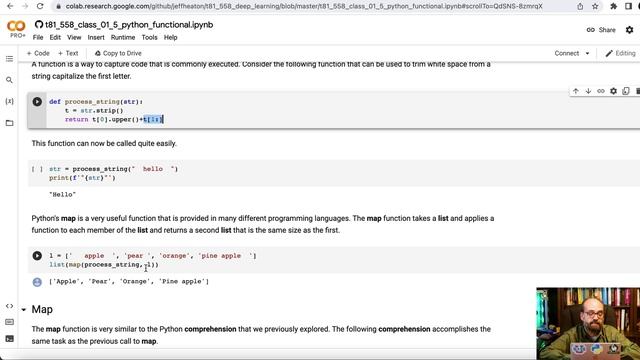The width and height of the screenshot is (640, 360).
Task: Open the table of contents sidebar icon
Action: (x=9, y=59)
